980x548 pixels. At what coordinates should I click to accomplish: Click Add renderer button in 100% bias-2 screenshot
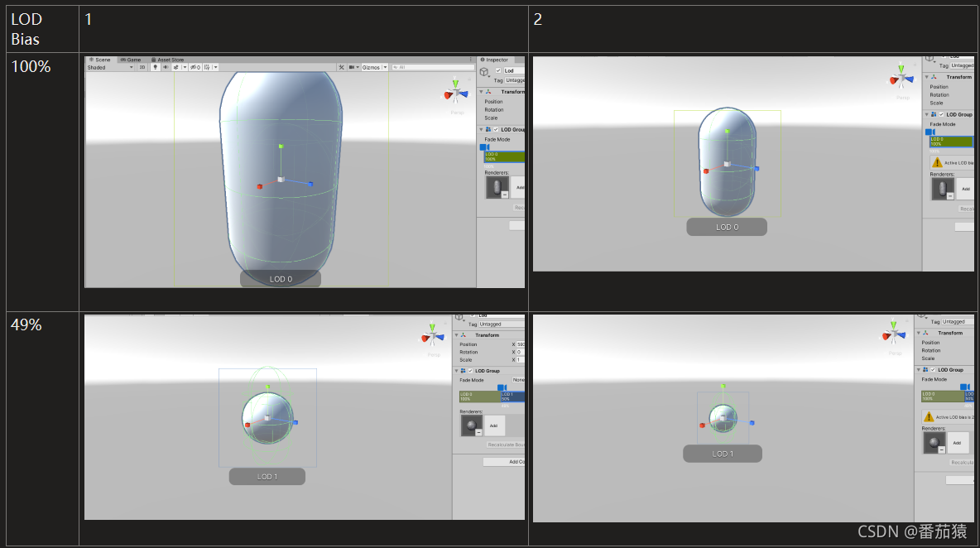pyautogui.click(x=966, y=189)
